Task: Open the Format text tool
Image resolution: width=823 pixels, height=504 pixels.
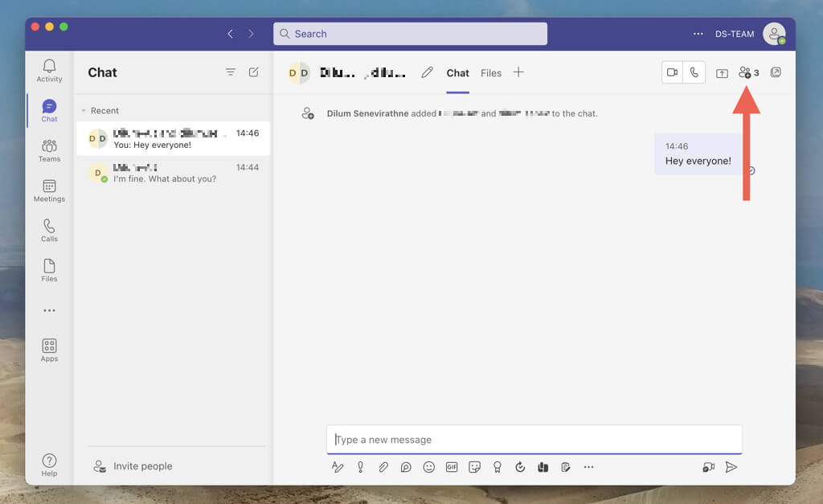Action: (338, 467)
